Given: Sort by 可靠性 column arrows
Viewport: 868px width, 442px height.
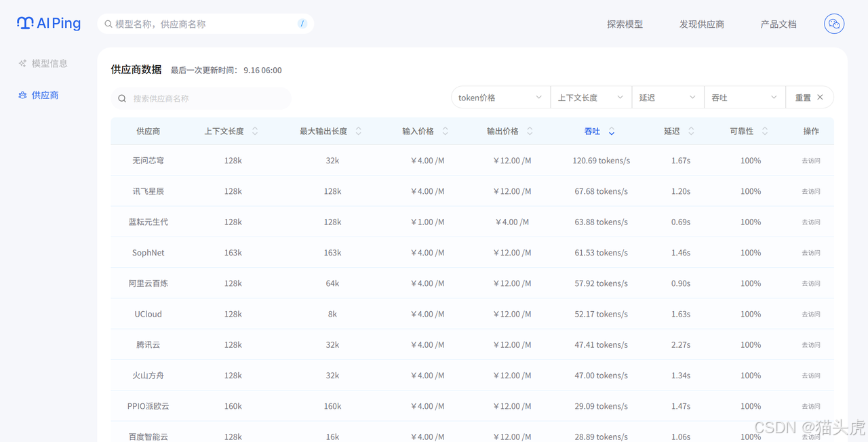Looking at the screenshot, I should (x=765, y=131).
